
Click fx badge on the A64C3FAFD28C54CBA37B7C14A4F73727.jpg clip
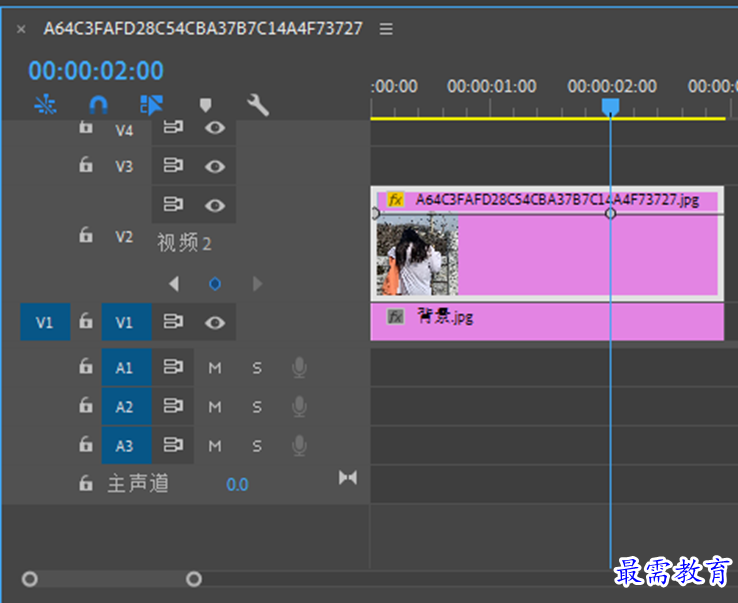[x=395, y=200]
